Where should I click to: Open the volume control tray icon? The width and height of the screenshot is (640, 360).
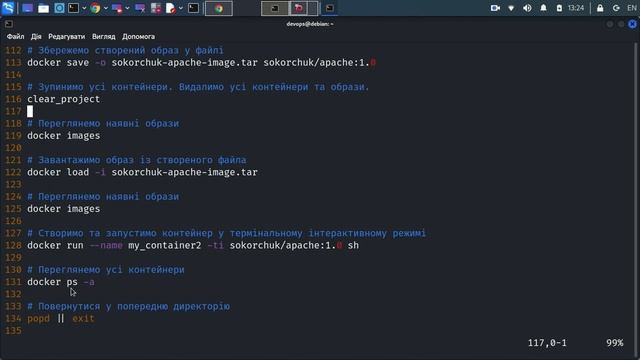[527, 8]
